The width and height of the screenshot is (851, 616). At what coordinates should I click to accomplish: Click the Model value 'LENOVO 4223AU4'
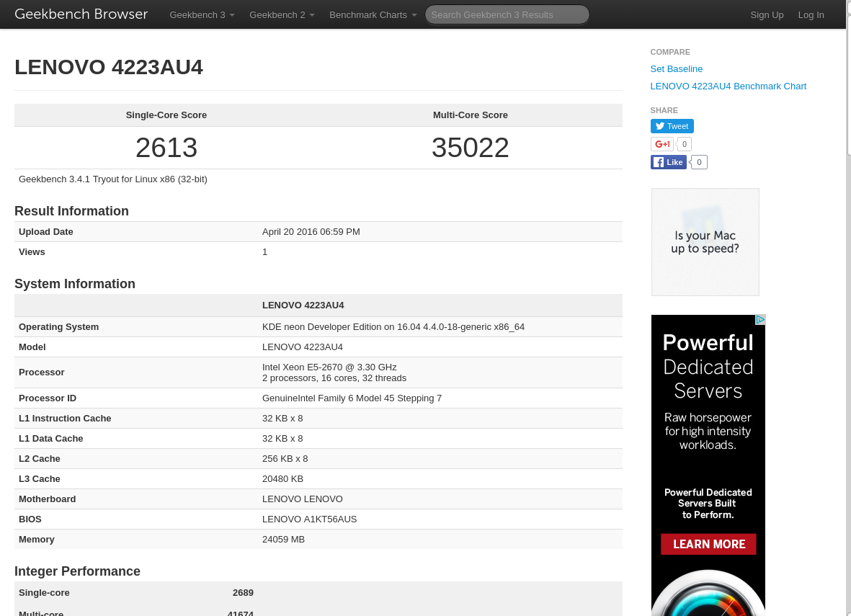(x=303, y=347)
